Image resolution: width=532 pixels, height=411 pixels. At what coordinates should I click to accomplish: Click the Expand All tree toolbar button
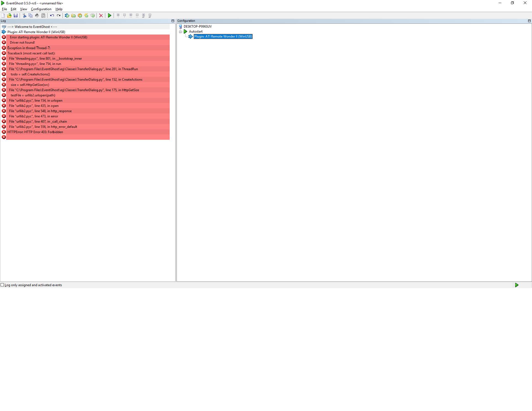(144, 15)
